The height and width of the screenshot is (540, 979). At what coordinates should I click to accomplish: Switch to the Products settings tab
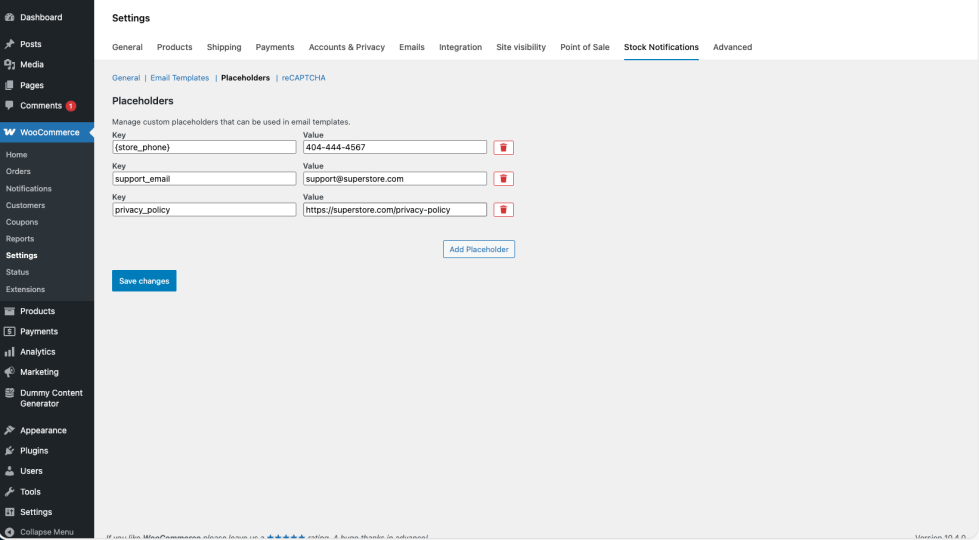tap(174, 47)
